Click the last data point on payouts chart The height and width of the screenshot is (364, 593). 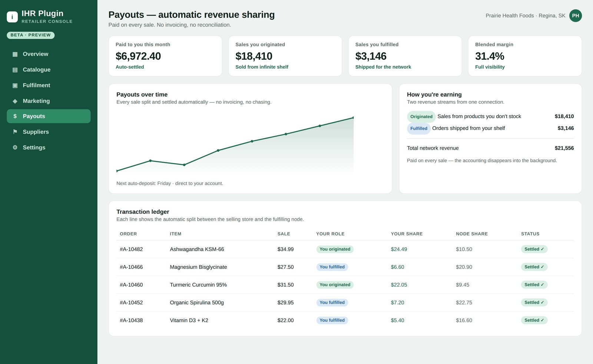353,118
